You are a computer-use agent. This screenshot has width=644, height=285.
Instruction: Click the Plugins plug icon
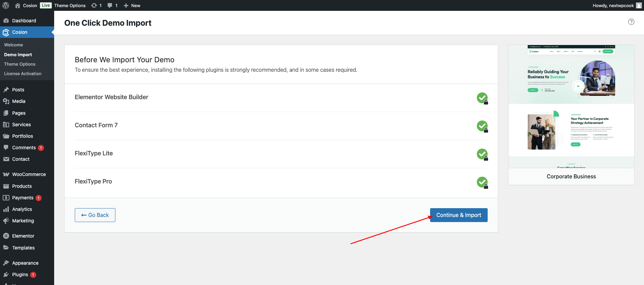tap(6, 275)
